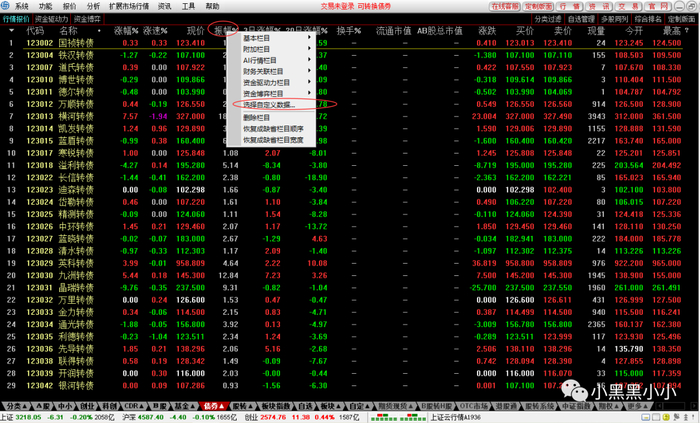The height and width of the screenshot is (423, 700).
Task: Choose 选择自定义数据 from the context menu
Action: pos(277,104)
